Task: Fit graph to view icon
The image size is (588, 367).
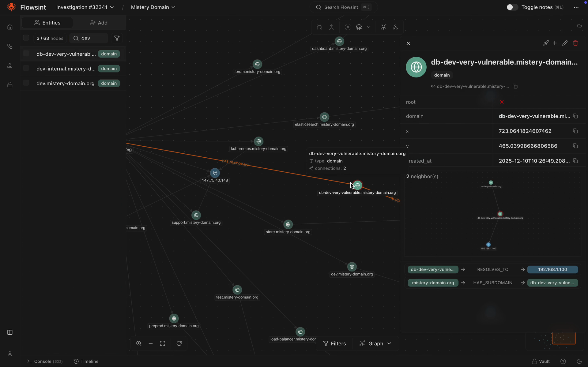Action: (163, 343)
